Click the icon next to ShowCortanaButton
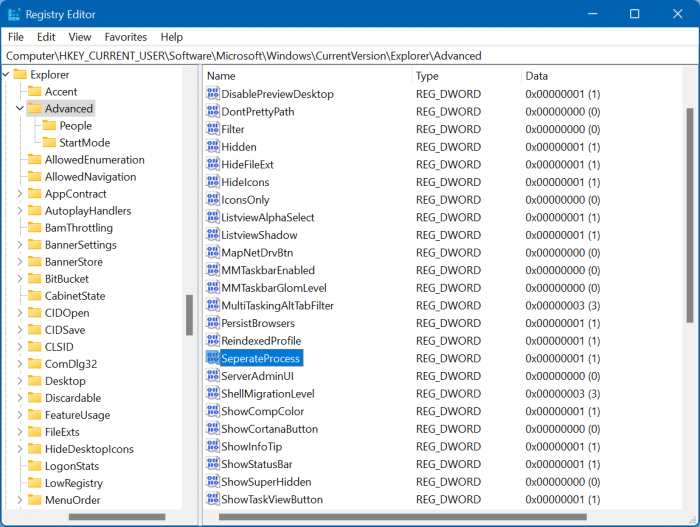Image resolution: width=700 pixels, height=527 pixels. point(212,428)
